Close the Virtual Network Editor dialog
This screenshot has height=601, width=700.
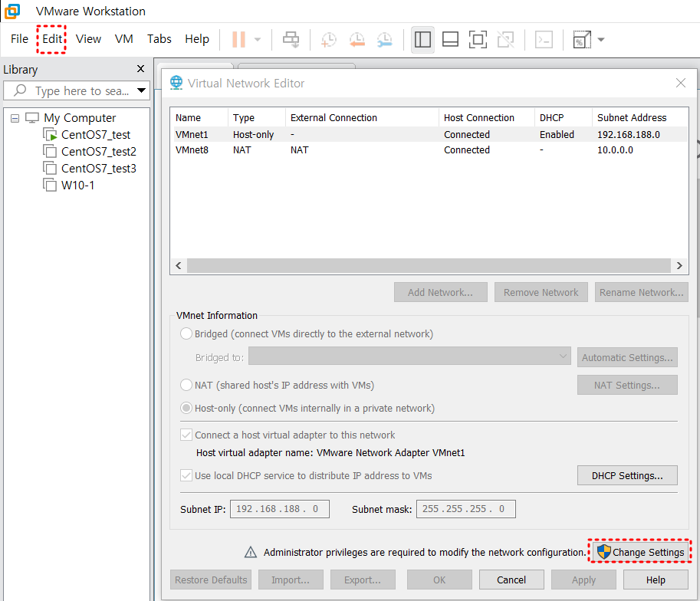(x=680, y=83)
